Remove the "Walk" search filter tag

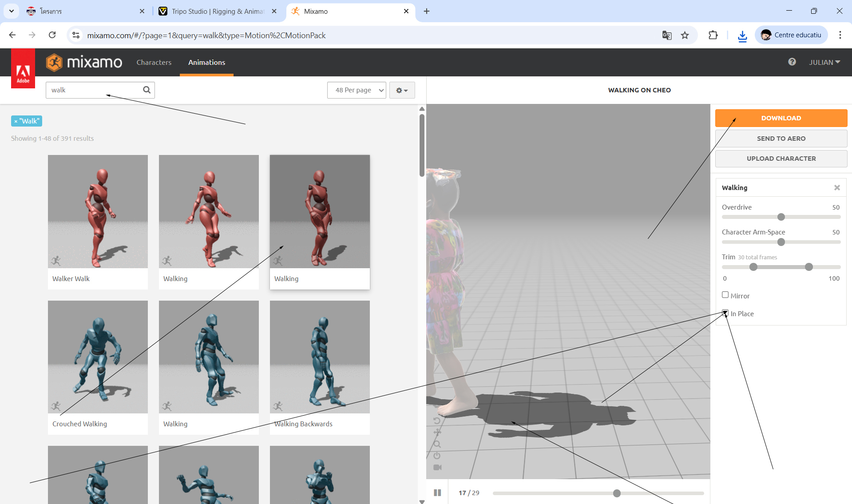(x=16, y=121)
